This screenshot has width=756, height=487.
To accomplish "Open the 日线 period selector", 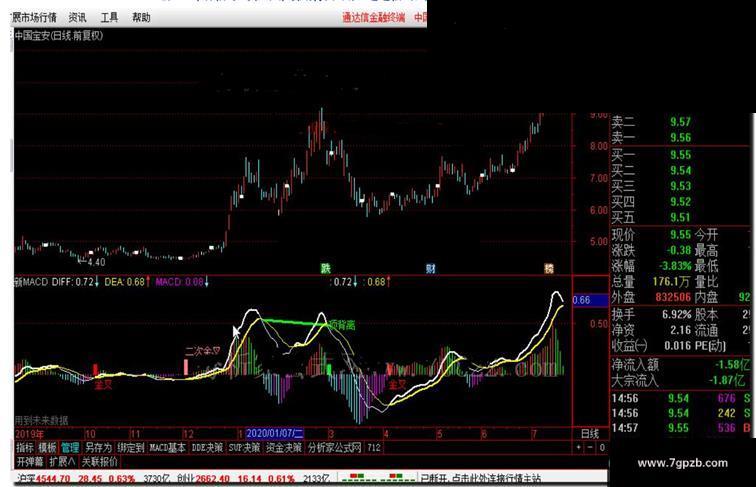I will click(590, 433).
